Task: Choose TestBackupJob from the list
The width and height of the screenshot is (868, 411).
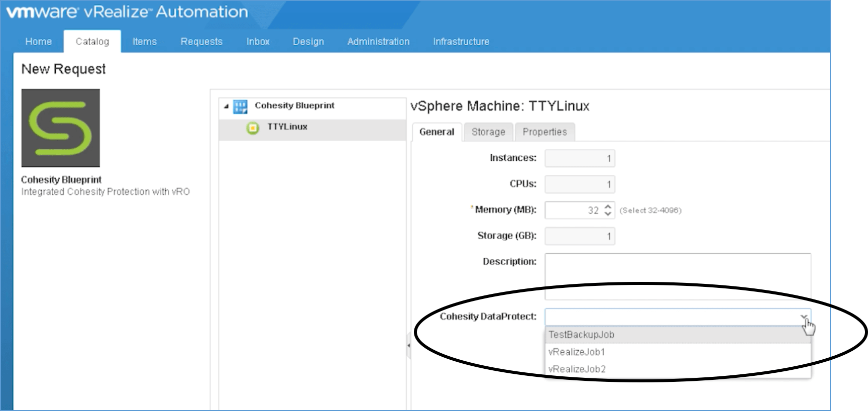Action: pyautogui.click(x=678, y=335)
